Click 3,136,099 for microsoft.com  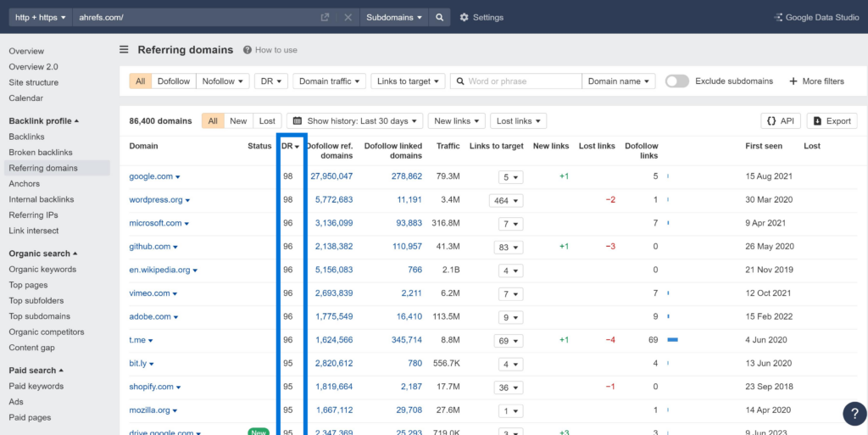click(x=334, y=223)
